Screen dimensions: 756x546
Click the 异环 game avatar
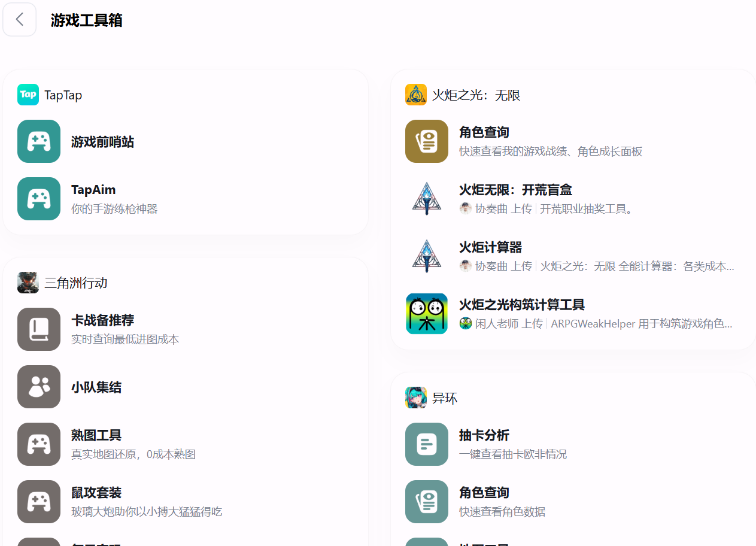pos(416,398)
